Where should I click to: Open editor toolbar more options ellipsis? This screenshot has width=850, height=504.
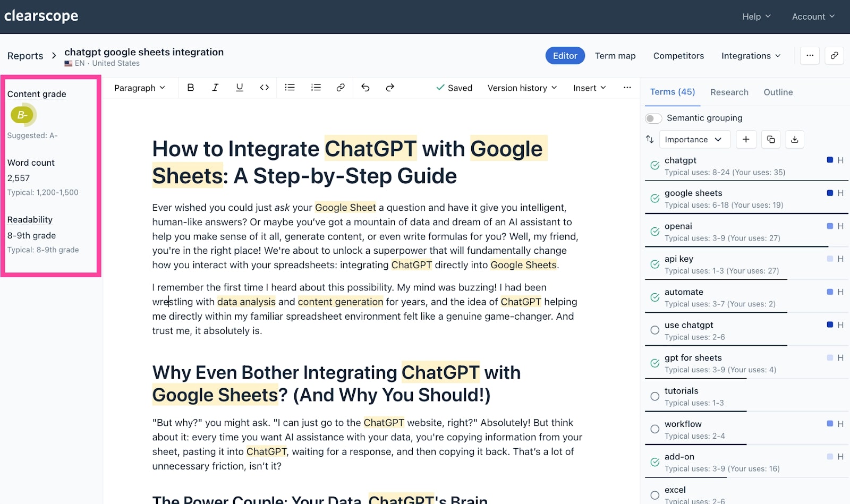coord(627,88)
